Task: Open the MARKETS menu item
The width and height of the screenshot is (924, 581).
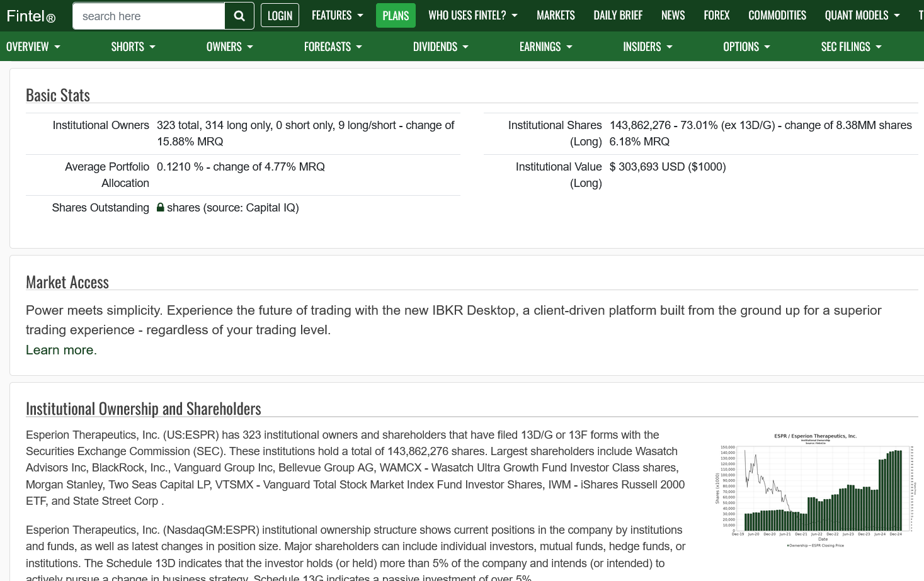Action: point(556,15)
